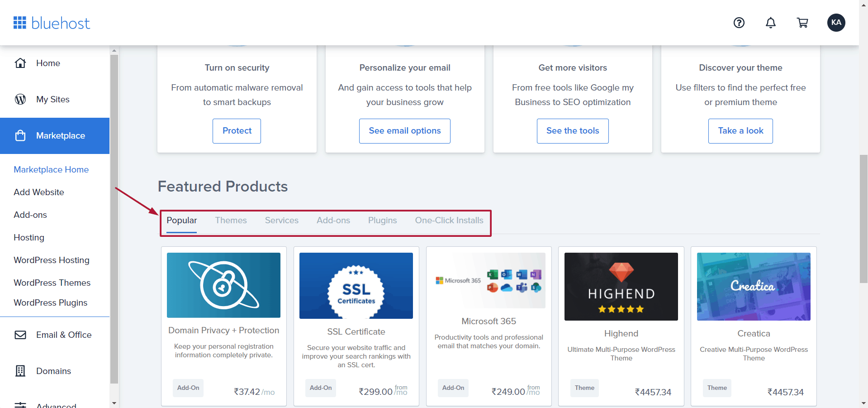The image size is (868, 408).
Task: Open WordPress Hosting in sidebar
Action: click(52, 260)
